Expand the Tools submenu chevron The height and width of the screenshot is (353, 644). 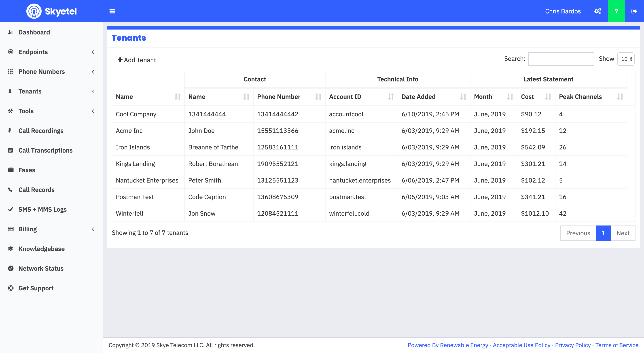click(93, 111)
